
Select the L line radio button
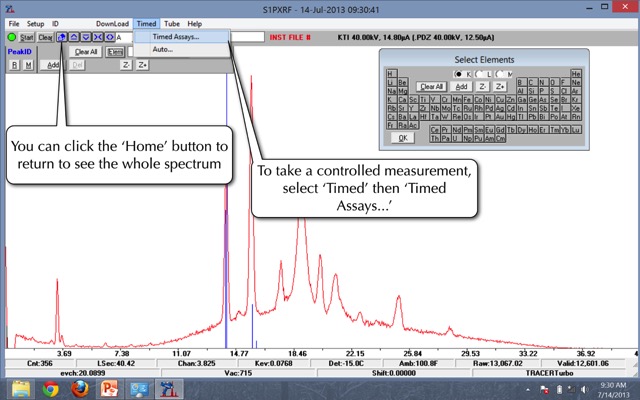click(479, 74)
